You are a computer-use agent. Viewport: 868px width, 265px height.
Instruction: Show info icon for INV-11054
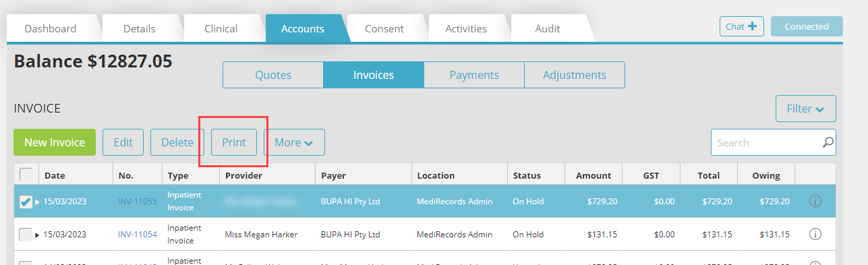click(x=815, y=234)
